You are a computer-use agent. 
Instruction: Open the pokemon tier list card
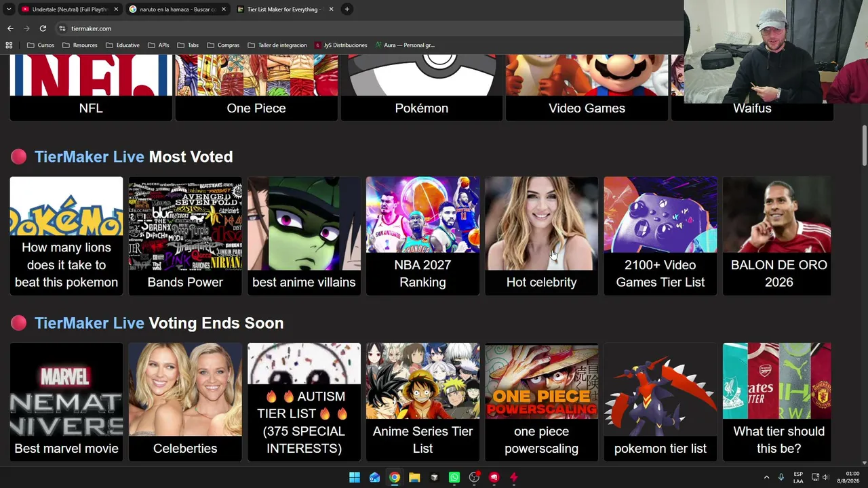660,402
